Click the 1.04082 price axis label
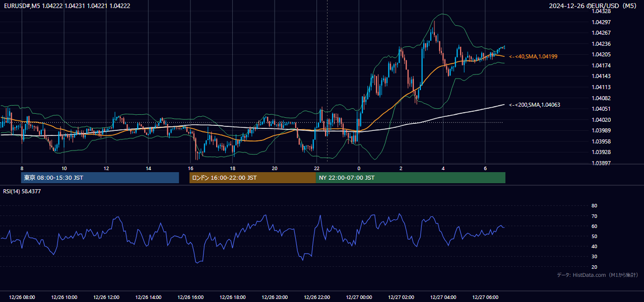This screenshot has height=302, width=644. tap(601, 98)
